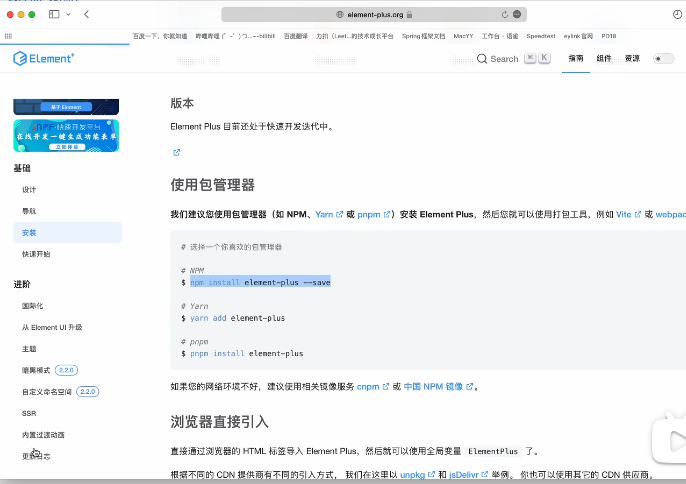Click external link icon under 版本 section

coord(176,152)
